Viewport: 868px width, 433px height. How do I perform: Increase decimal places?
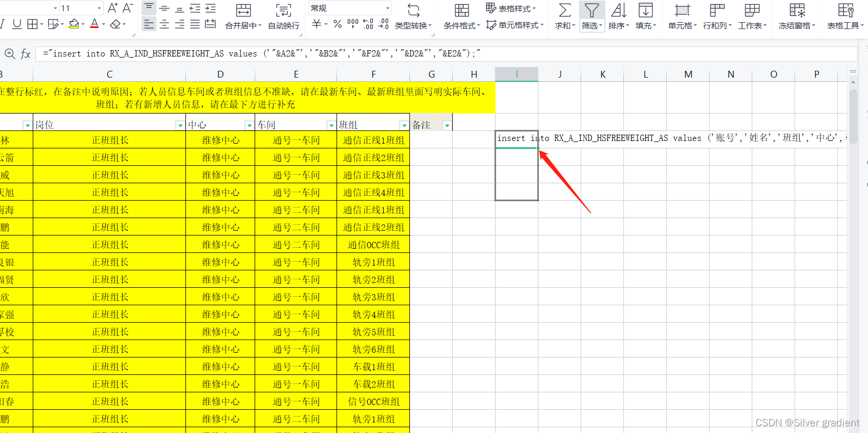tap(368, 24)
